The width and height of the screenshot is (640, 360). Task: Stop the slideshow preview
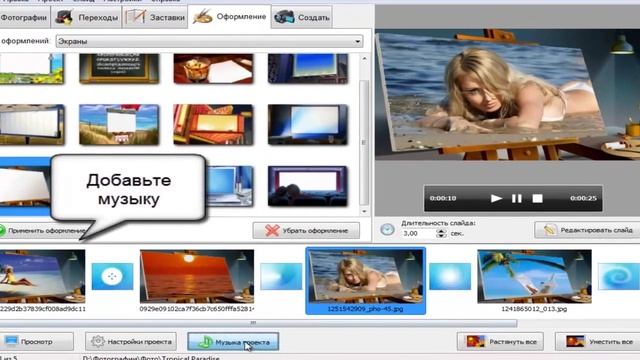[538, 198]
